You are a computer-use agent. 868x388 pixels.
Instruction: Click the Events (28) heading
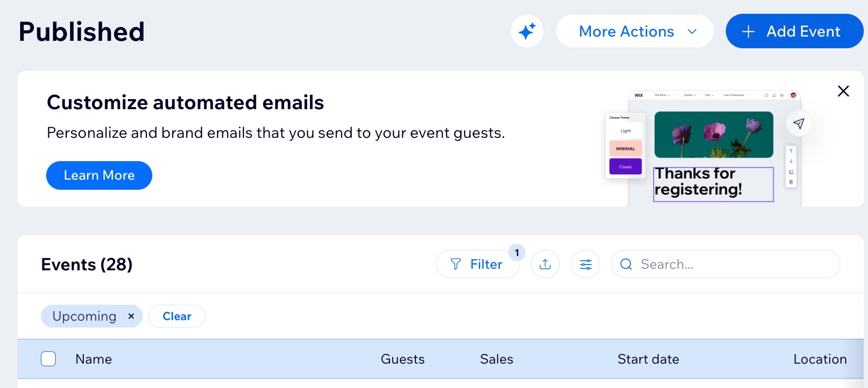tap(87, 264)
